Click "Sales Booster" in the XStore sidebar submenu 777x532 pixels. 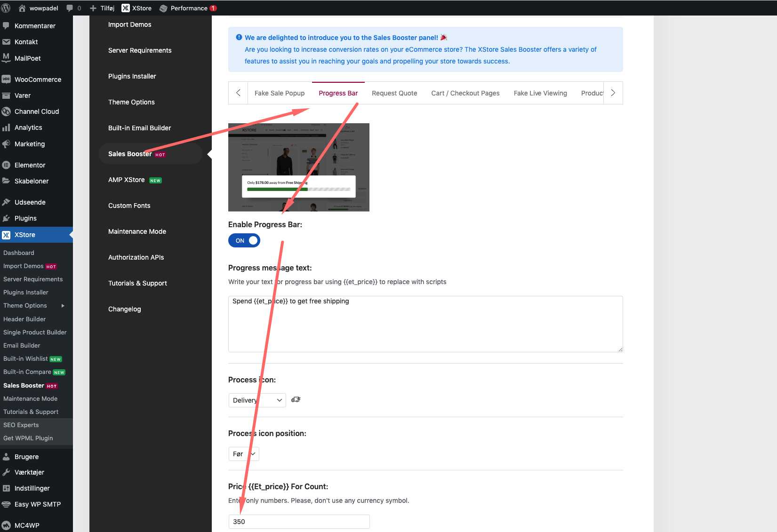(24, 385)
